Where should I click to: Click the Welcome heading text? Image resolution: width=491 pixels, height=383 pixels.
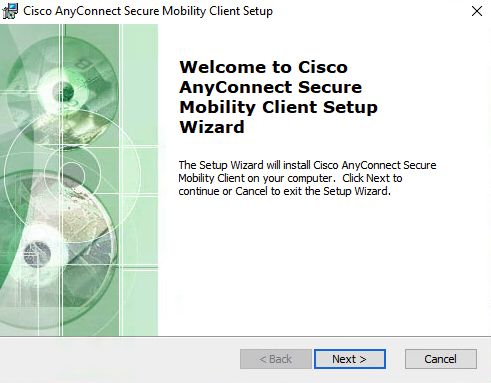pos(278,97)
